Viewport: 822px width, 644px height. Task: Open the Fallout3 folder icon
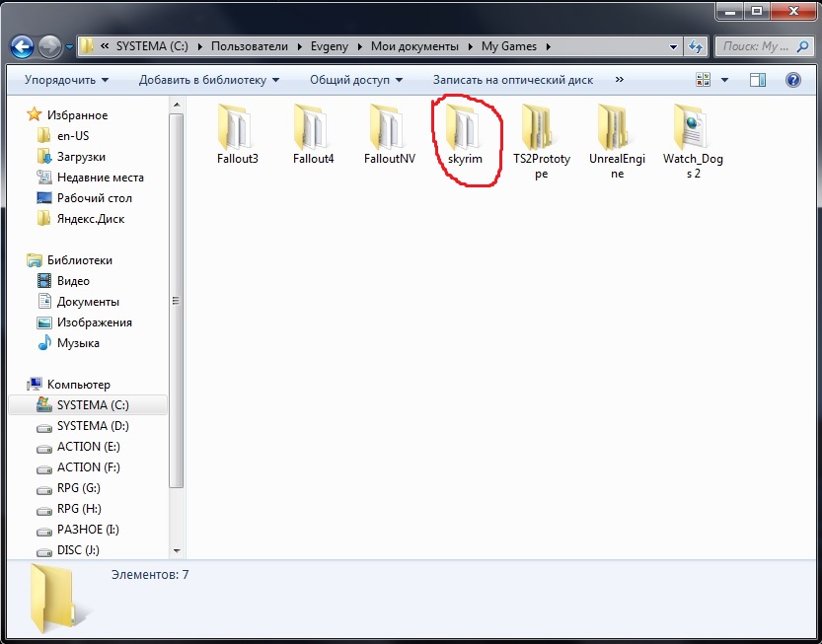(234, 126)
